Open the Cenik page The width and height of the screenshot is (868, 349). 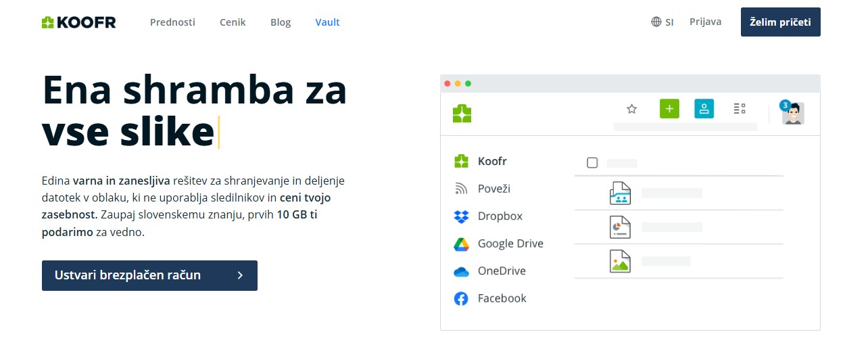(x=233, y=22)
